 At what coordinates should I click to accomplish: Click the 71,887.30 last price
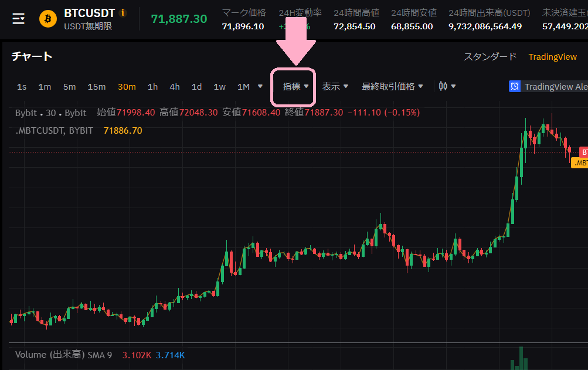[x=179, y=19]
